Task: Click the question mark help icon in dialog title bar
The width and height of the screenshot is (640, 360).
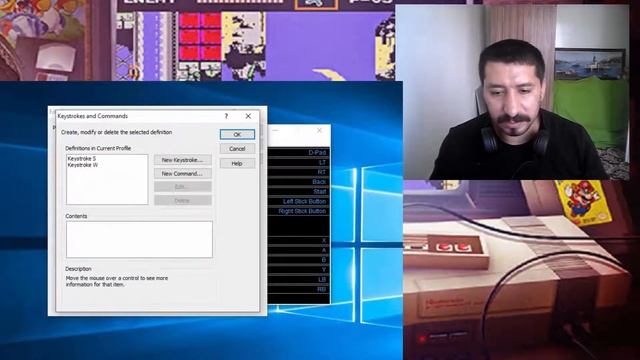Action: point(227,116)
